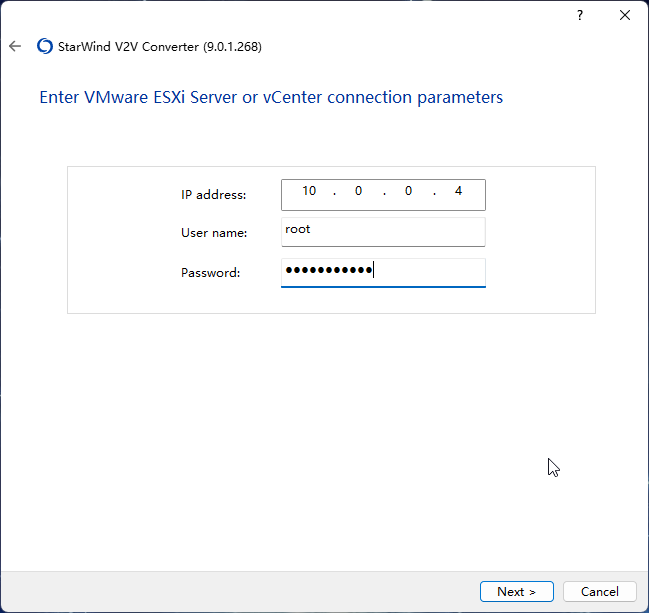
Task: Click the 'User name:' label
Action: (x=214, y=233)
